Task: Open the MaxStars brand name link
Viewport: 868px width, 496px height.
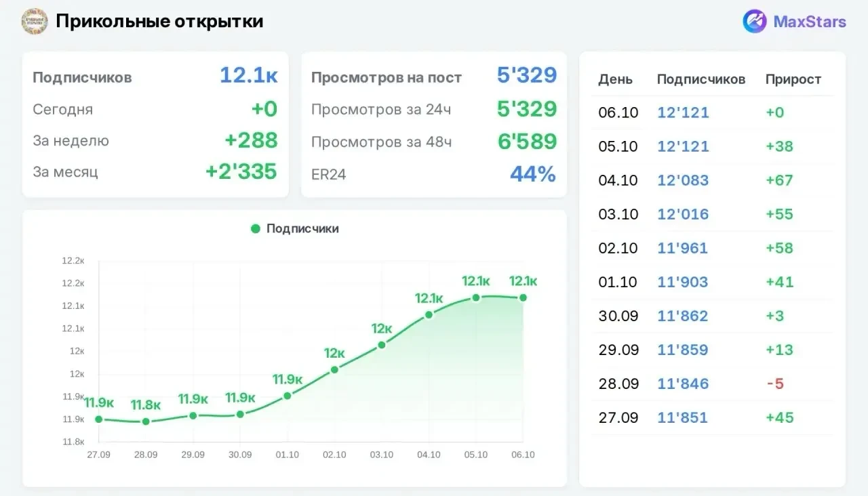Action: (x=810, y=22)
